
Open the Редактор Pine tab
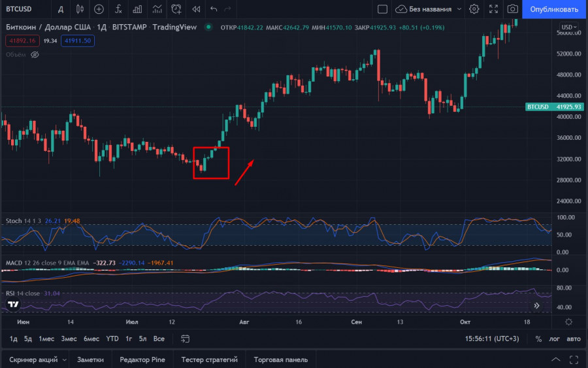pos(142,360)
